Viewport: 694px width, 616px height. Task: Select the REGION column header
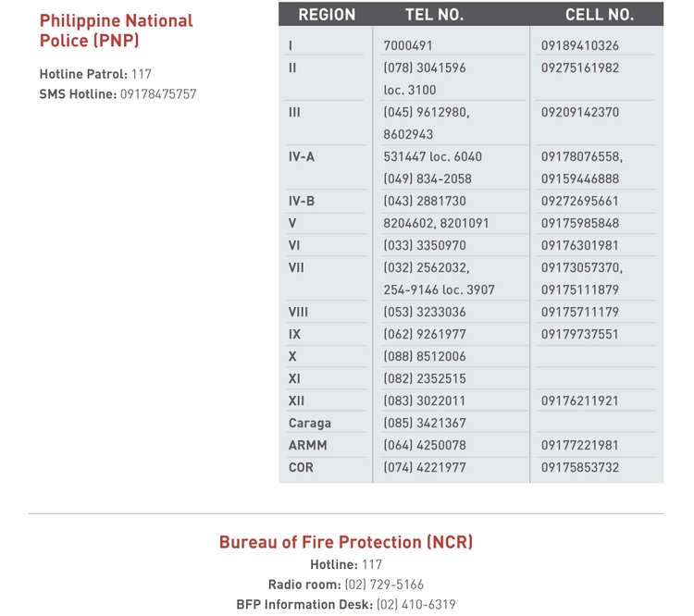coord(327,15)
